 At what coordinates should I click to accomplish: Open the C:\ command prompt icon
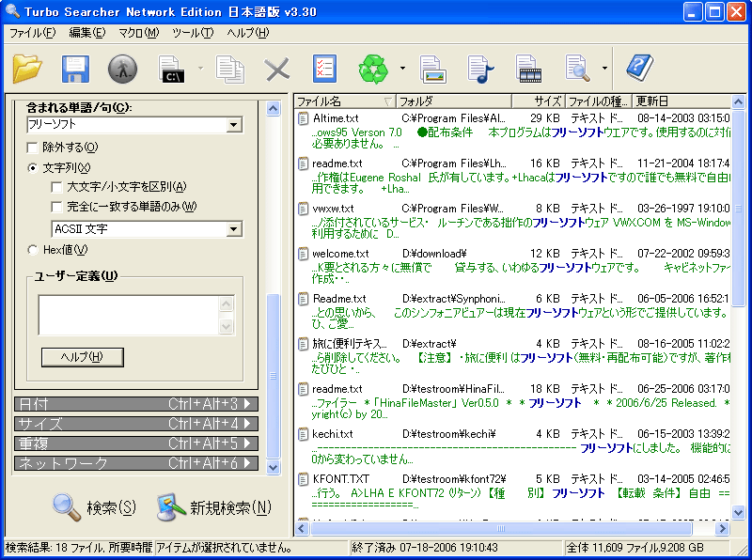click(172, 70)
